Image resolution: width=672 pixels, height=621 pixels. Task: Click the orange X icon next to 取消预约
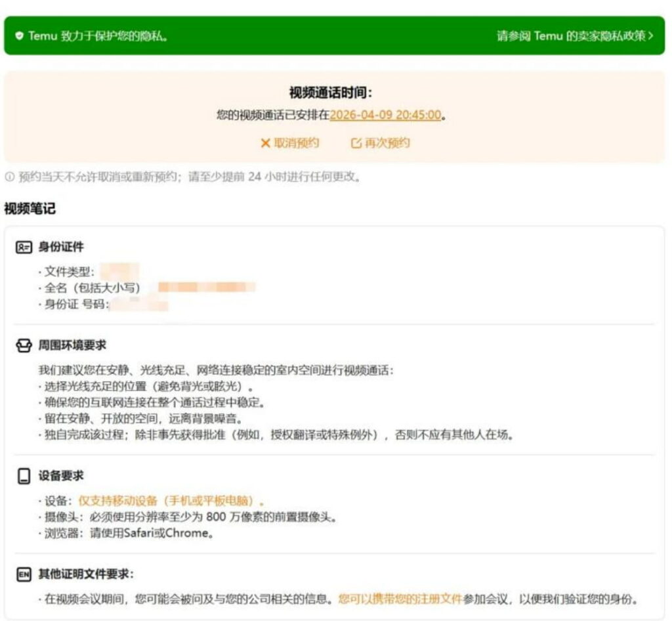(264, 143)
